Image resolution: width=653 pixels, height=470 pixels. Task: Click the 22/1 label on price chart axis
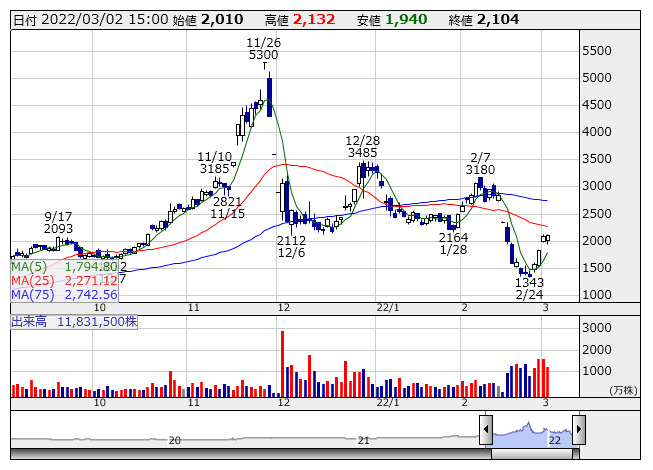click(388, 308)
